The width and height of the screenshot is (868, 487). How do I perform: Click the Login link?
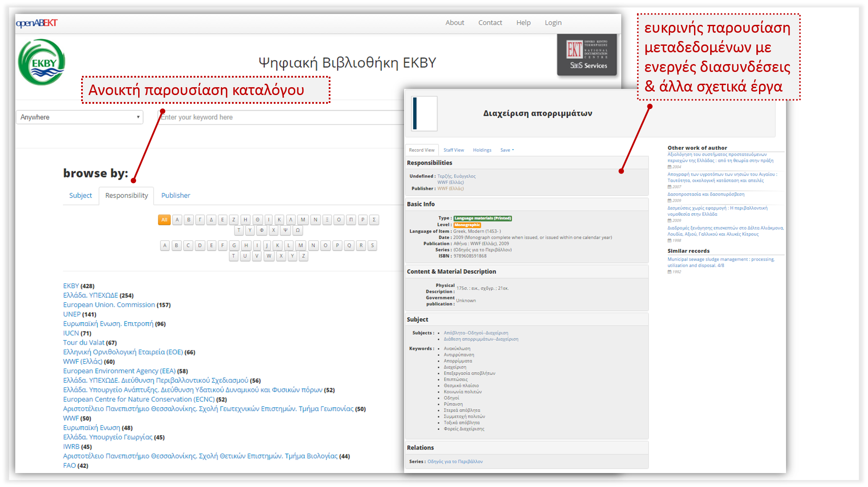[x=553, y=23]
